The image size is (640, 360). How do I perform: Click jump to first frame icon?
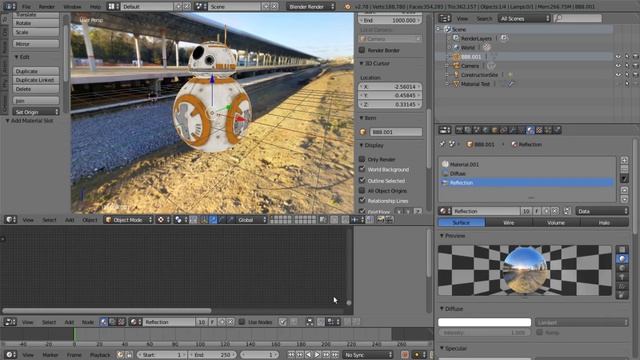click(291, 355)
